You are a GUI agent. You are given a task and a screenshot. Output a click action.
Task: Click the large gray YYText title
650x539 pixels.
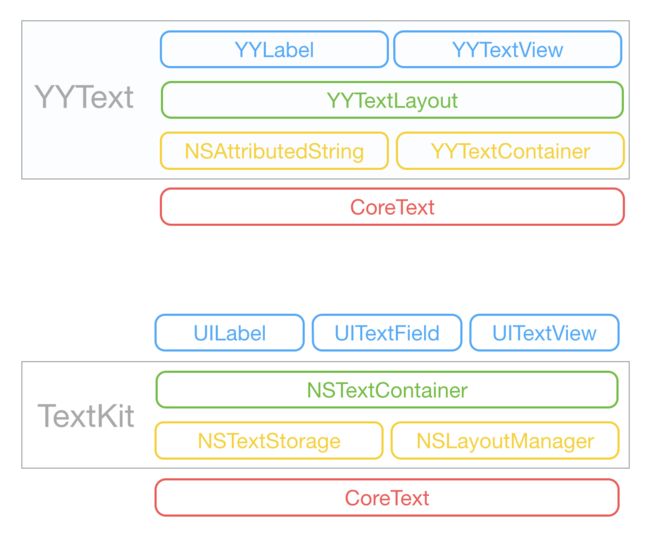coord(84,97)
